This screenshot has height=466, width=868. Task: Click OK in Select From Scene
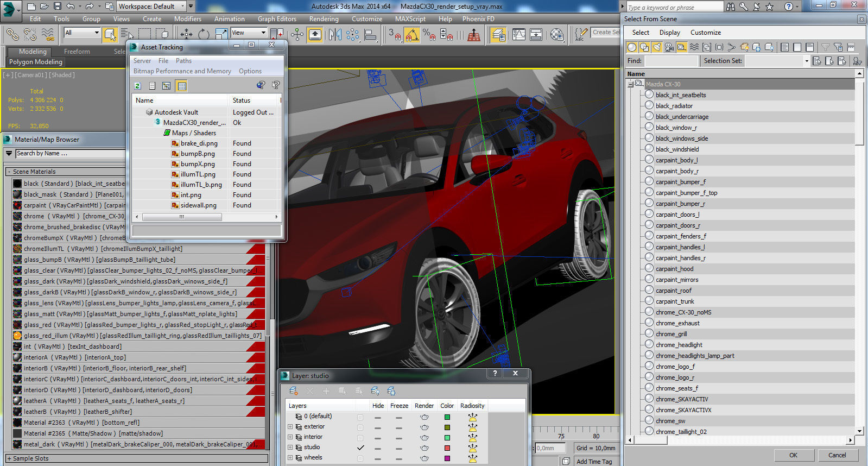click(x=793, y=455)
